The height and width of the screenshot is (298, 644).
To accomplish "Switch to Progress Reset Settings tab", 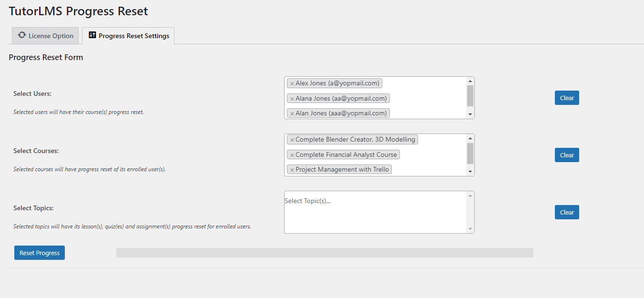I will [x=128, y=36].
